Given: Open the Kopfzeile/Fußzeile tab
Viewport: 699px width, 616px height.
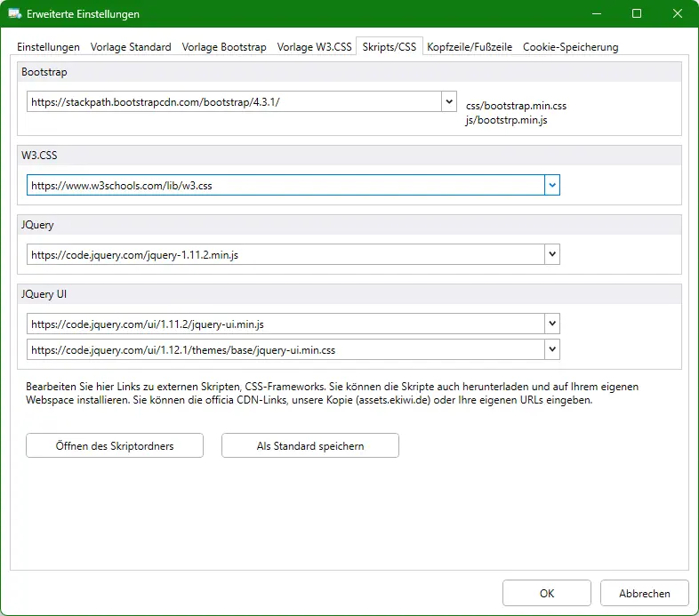Looking at the screenshot, I should tap(470, 47).
